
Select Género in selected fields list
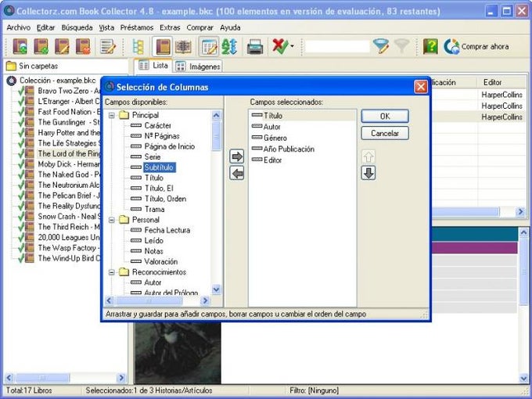pos(275,138)
